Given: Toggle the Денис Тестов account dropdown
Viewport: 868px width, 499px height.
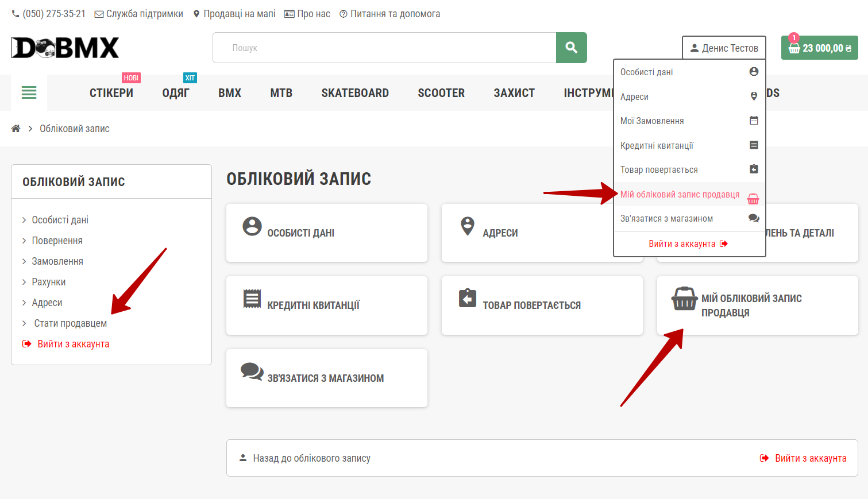Looking at the screenshot, I should pyautogui.click(x=724, y=48).
